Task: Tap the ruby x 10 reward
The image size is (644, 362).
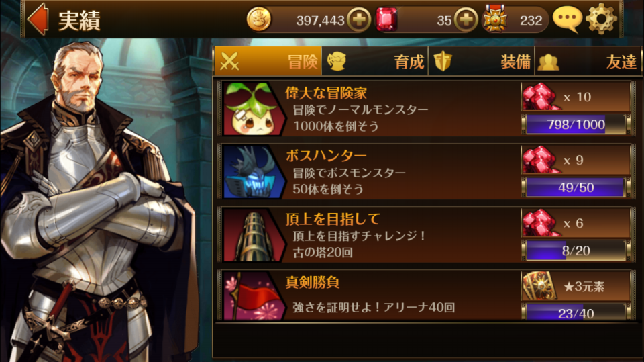Action: coord(576,97)
